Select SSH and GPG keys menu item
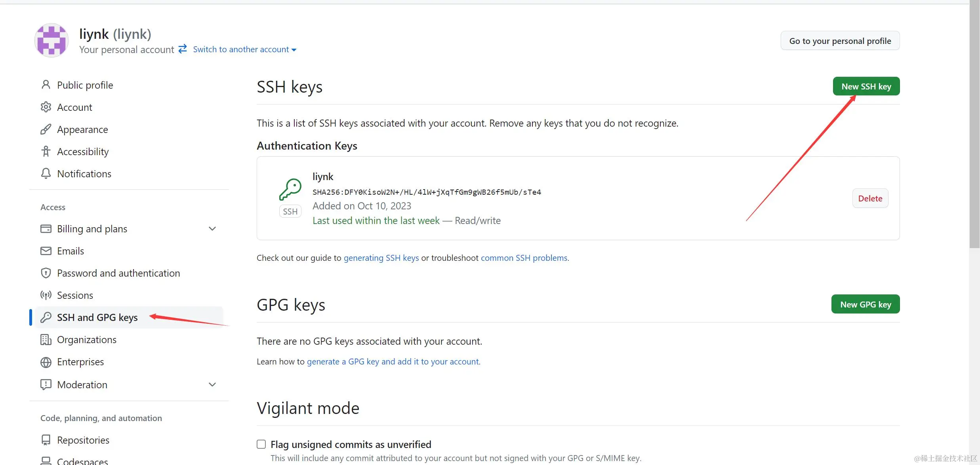The image size is (980, 465). [97, 317]
